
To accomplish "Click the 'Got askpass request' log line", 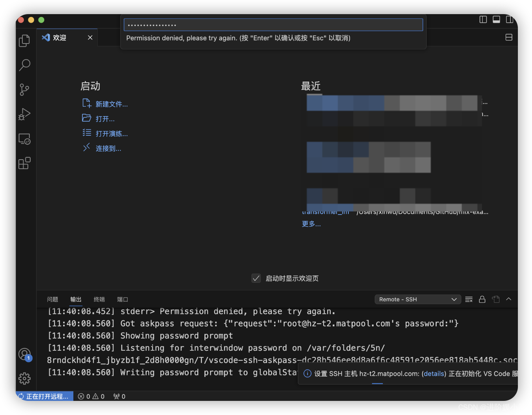I will pyautogui.click(x=253, y=324).
